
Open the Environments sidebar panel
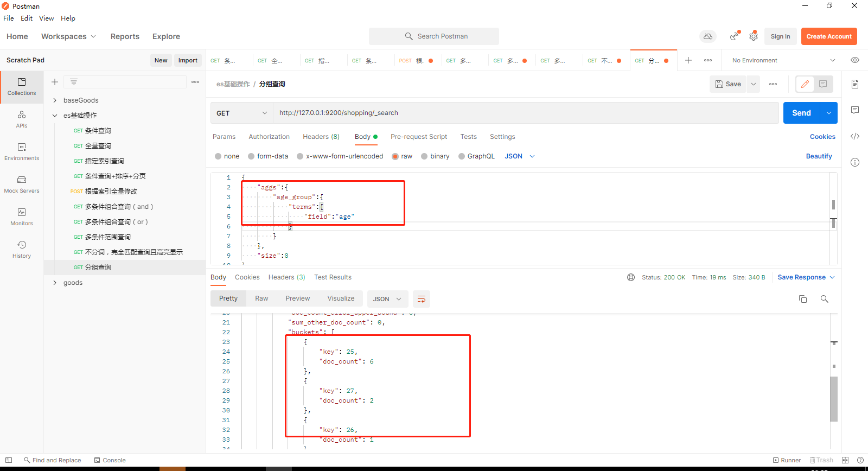22,152
